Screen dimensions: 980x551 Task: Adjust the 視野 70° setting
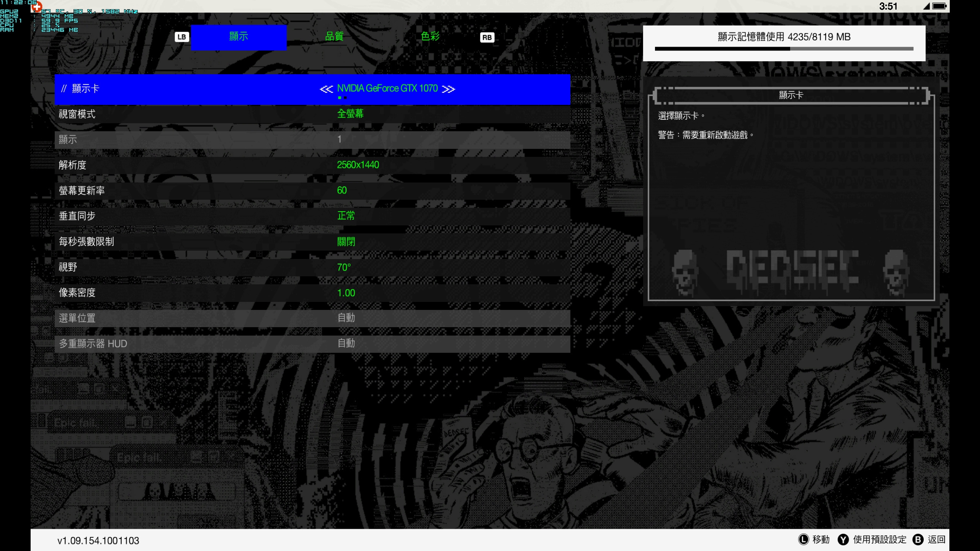point(312,267)
